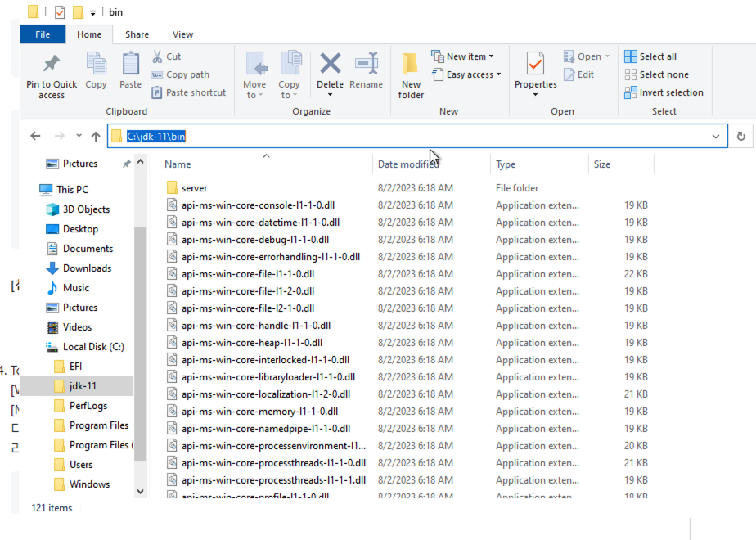The height and width of the screenshot is (540, 756).
Task: Click navigation pane scroll down arrow
Action: click(x=140, y=491)
